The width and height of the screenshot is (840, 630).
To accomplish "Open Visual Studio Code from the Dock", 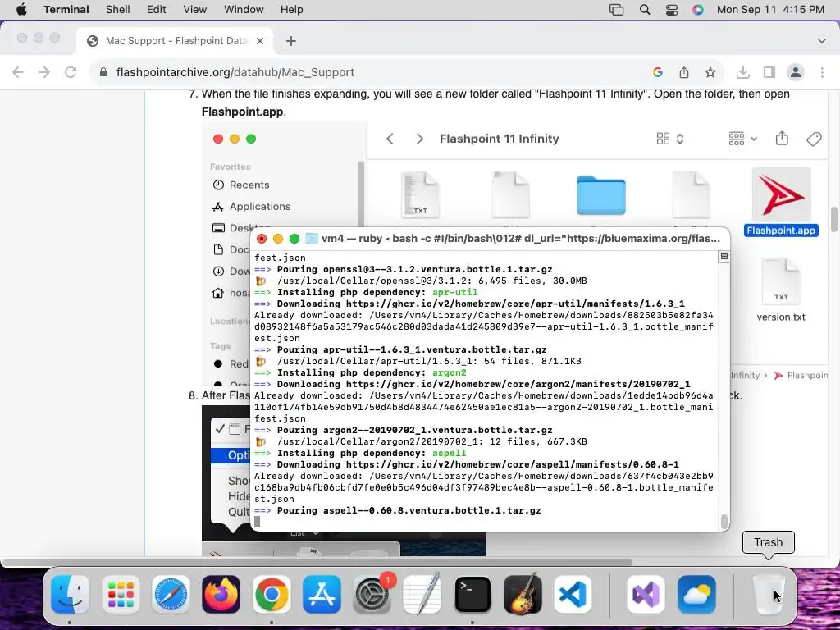I will (573, 595).
